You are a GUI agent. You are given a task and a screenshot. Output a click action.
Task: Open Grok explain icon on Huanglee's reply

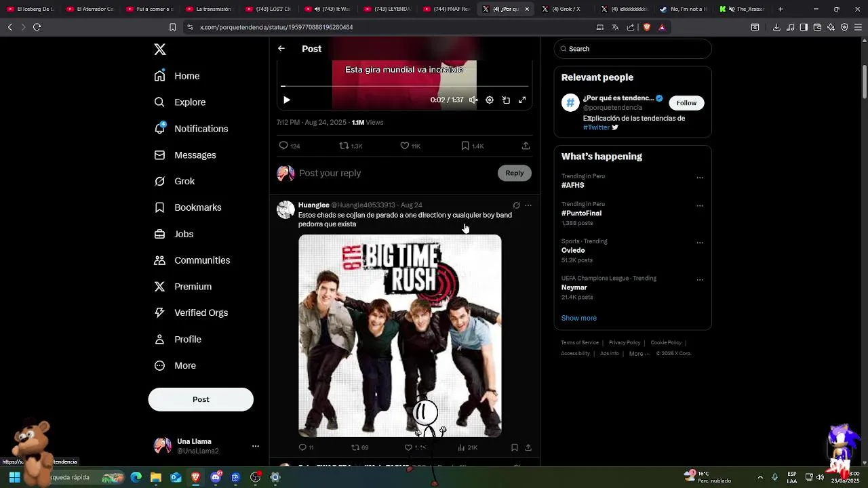516,205
